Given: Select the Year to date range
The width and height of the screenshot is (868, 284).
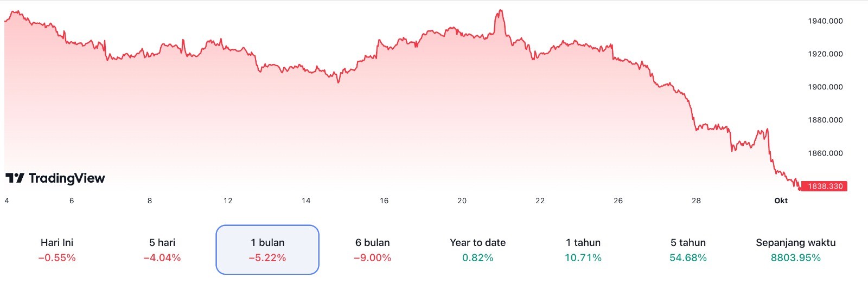Looking at the screenshot, I should (x=477, y=250).
